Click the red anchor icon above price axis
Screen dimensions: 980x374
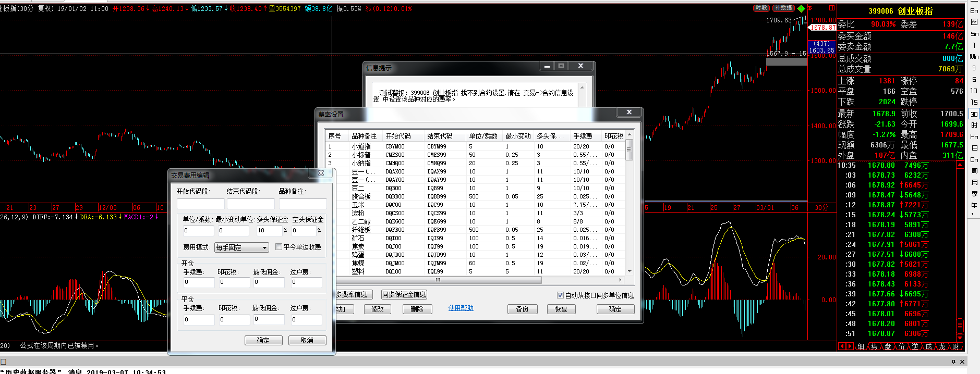[810, 8]
